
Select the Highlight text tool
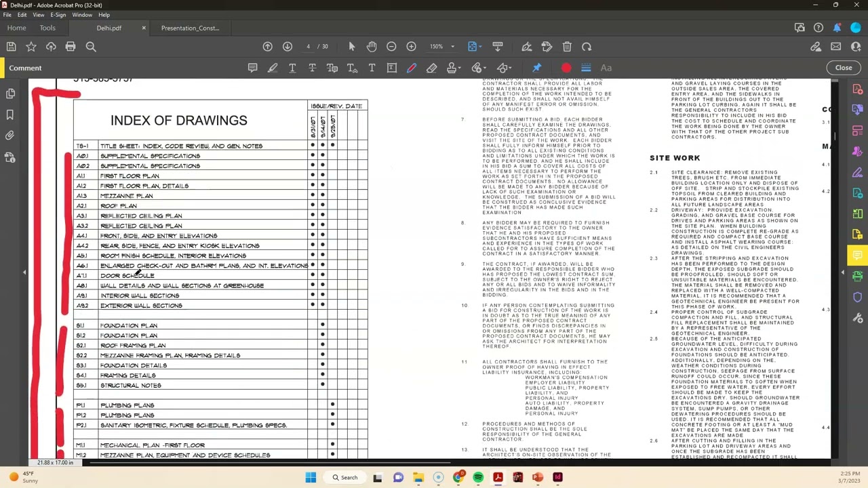[273, 68]
